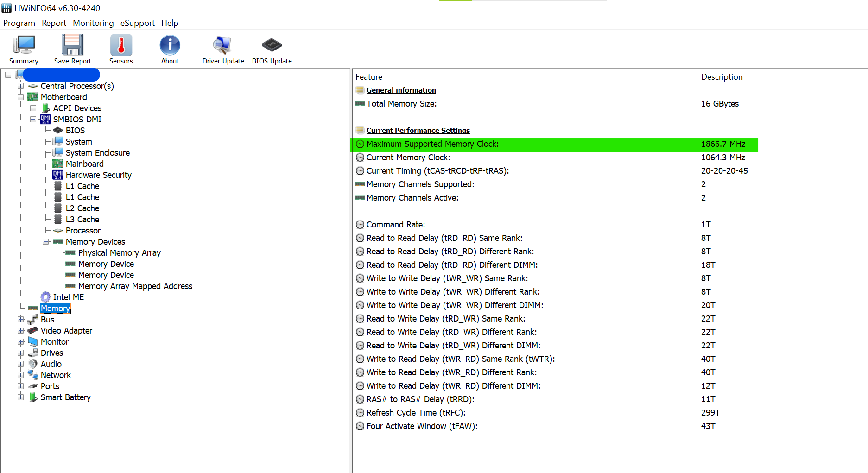Collapse the SMBIOS DMI node
The height and width of the screenshot is (473, 868).
(33, 119)
